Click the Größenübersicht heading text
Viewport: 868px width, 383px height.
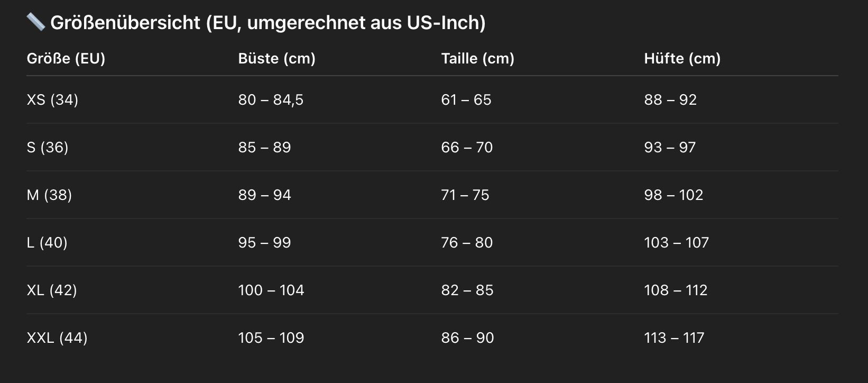[267, 23]
